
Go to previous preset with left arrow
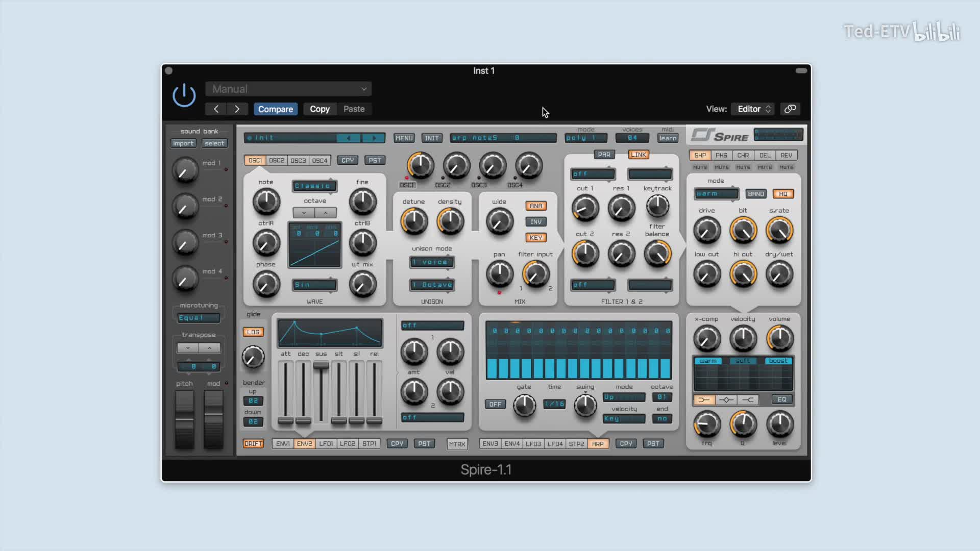[216, 109]
